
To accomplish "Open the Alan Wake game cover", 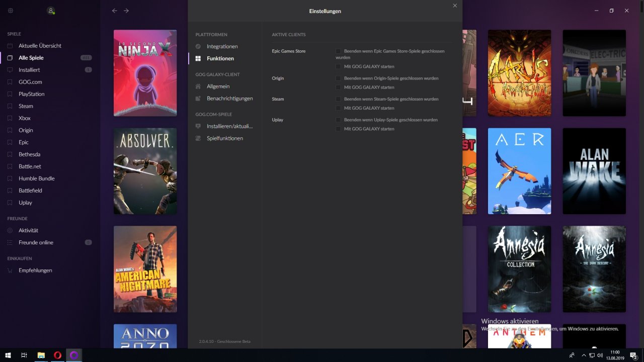I will pos(594,171).
